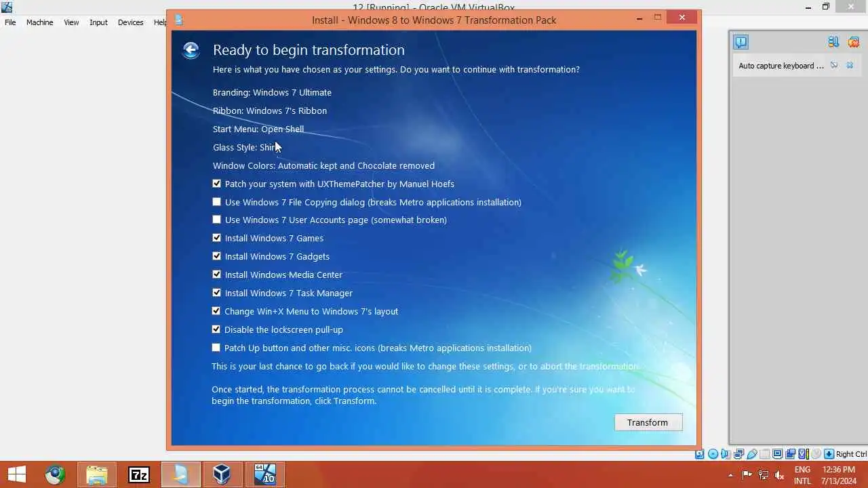Click VirtualBox CPU virtualization status icon
Image resolution: width=868 pixels, height=488 pixels.
[803, 454]
